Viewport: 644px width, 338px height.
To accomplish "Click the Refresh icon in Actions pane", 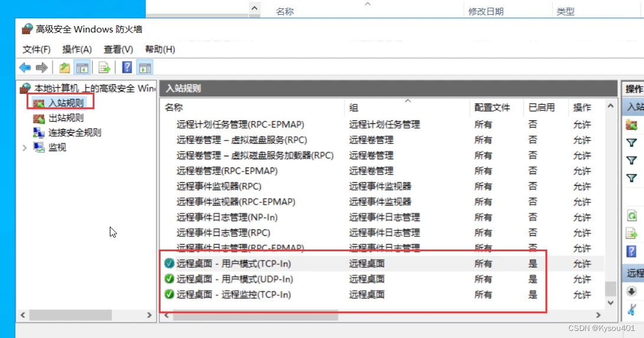I will coord(632,216).
